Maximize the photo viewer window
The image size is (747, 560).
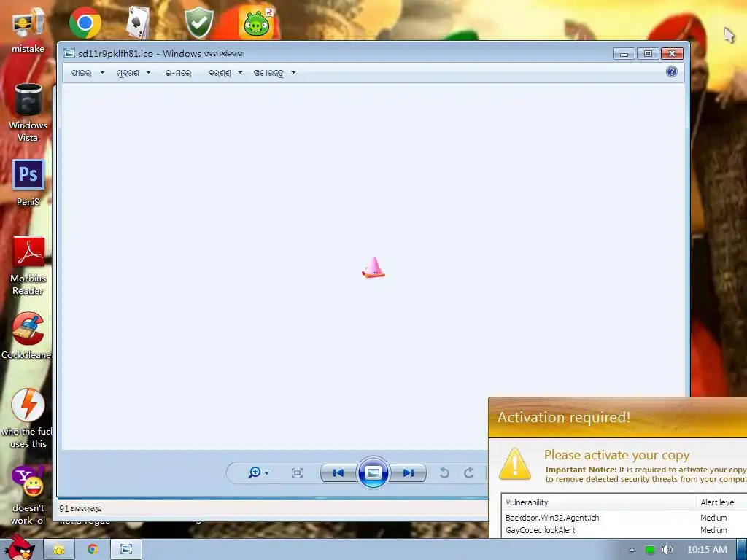coord(648,54)
